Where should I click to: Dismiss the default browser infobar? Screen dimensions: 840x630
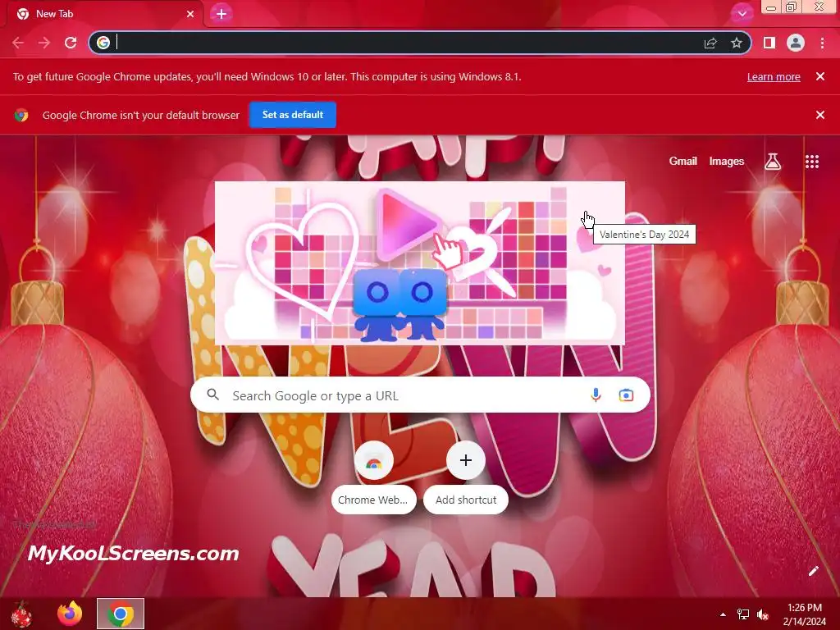(x=820, y=115)
